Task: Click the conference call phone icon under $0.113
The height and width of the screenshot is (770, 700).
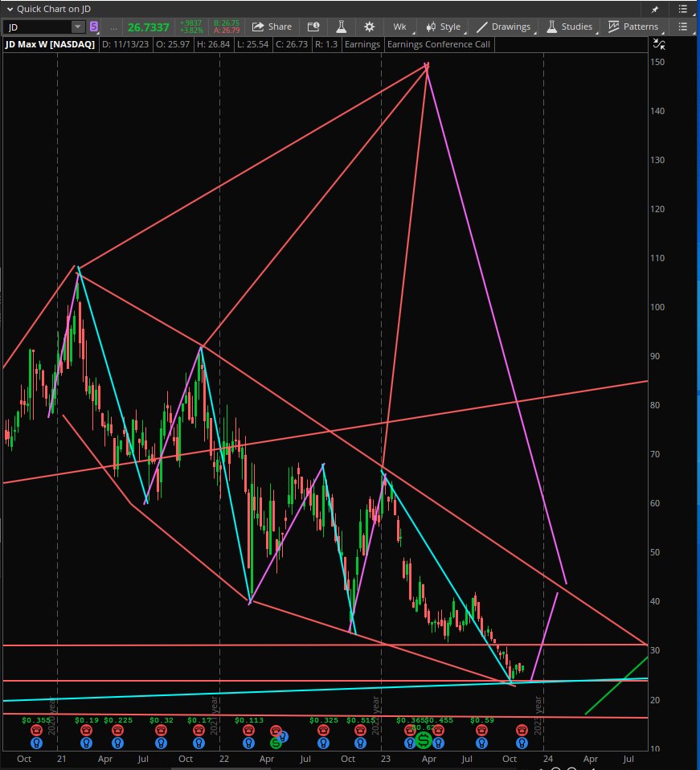Action: (248, 731)
